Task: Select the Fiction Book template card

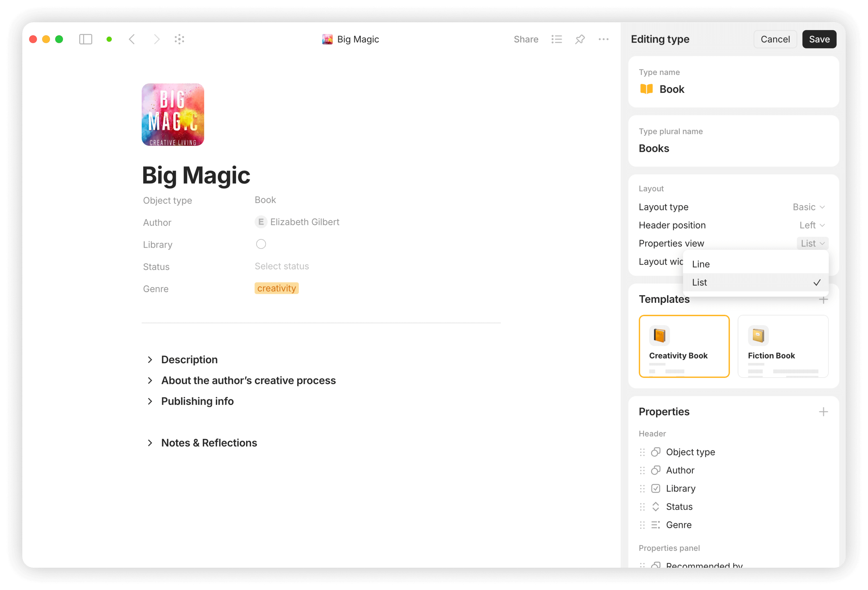Action: click(783, 346)
